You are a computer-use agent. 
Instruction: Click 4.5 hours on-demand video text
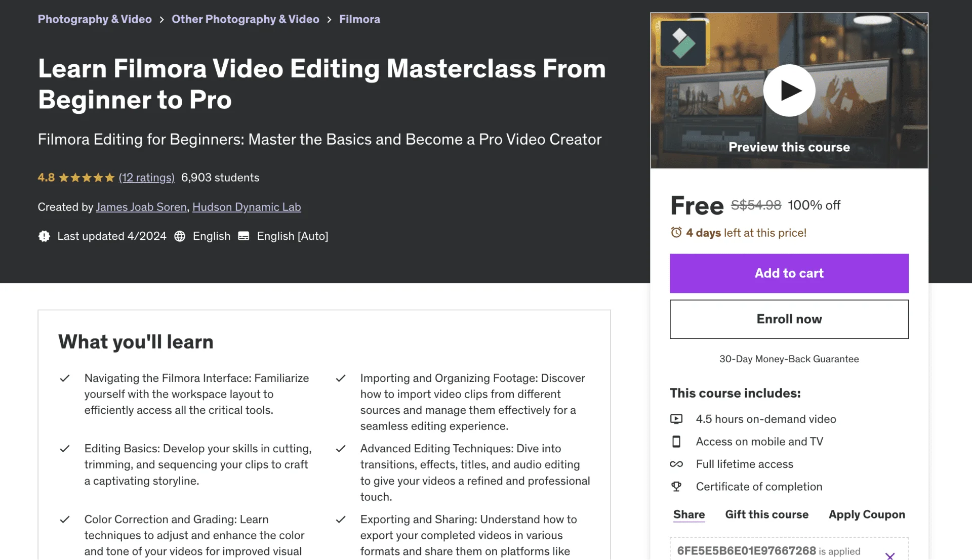pyautogui.click(x=766, y=419)
